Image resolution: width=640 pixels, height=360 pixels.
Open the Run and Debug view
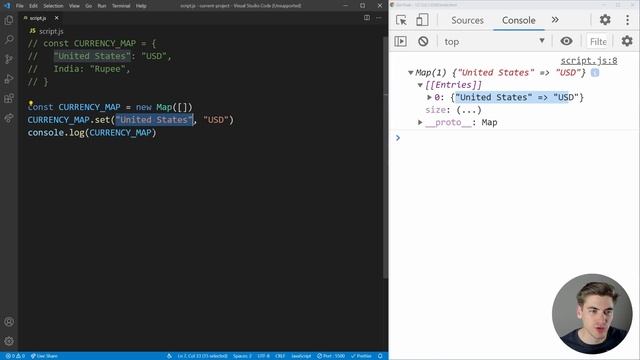coord(9,79)
